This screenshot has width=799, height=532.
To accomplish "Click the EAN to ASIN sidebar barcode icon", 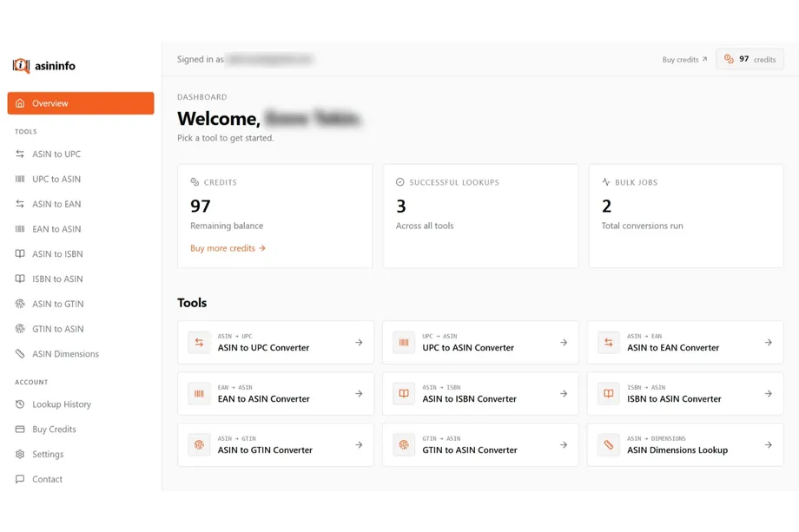I will 20,228.
